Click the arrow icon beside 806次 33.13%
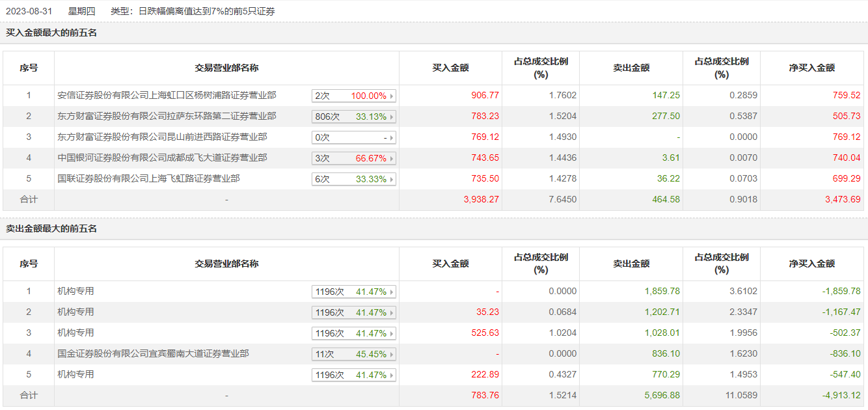868x410 pixels. (392, 117)
